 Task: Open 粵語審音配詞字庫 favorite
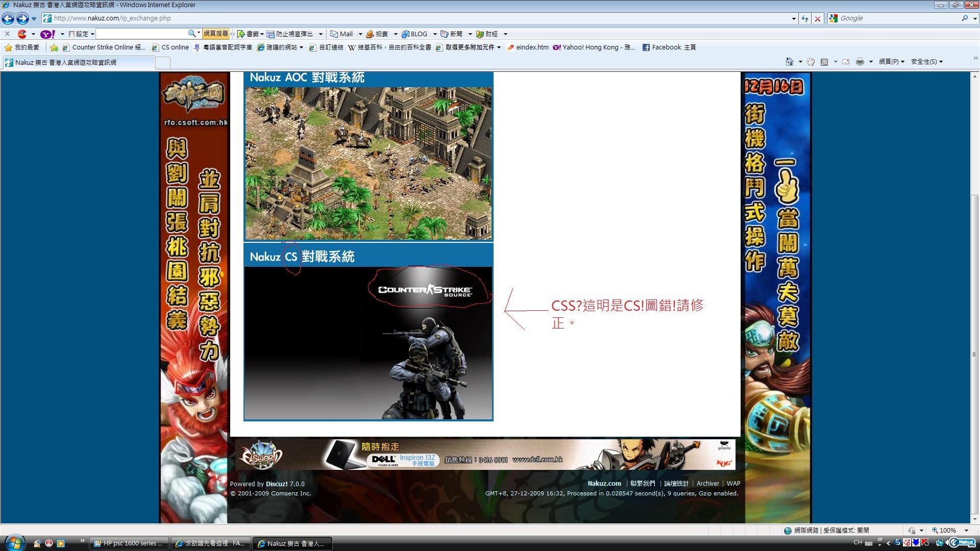223,47
